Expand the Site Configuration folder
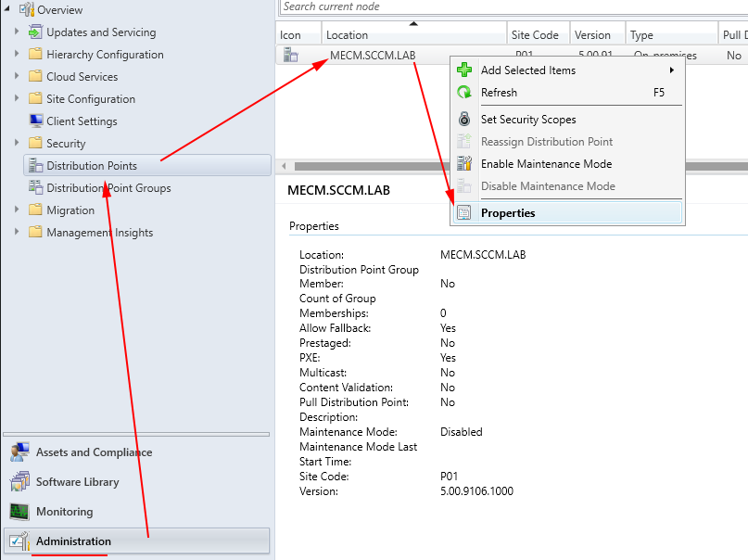748x560 pixels. click(x=17, y=99)
